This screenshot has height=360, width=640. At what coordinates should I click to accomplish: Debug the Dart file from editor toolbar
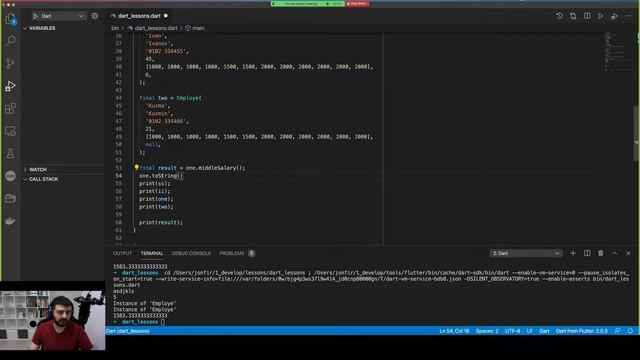coord(614,16)
